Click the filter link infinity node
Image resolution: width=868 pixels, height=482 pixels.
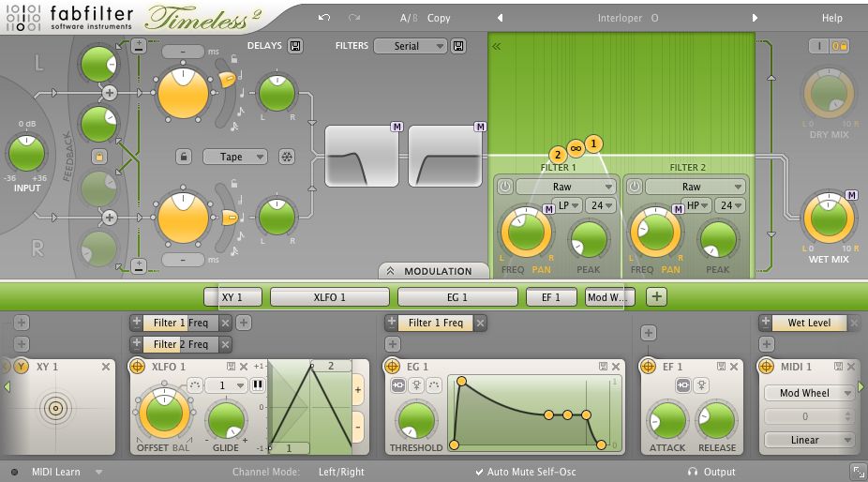(x=576, y=148)
